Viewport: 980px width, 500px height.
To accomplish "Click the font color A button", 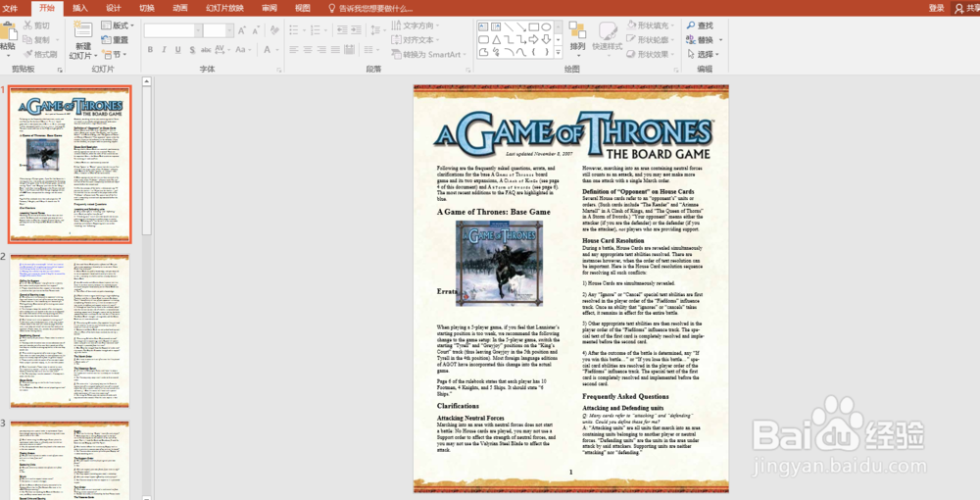I will pos(267,49).
